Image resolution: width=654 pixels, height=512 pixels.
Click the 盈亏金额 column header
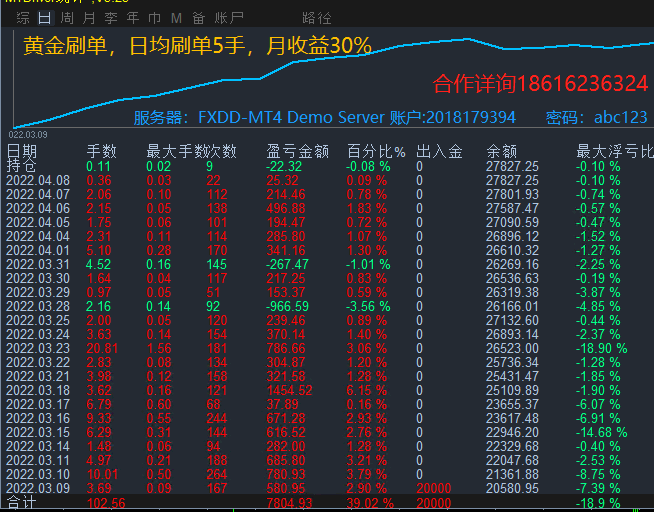tap(297, 152)
